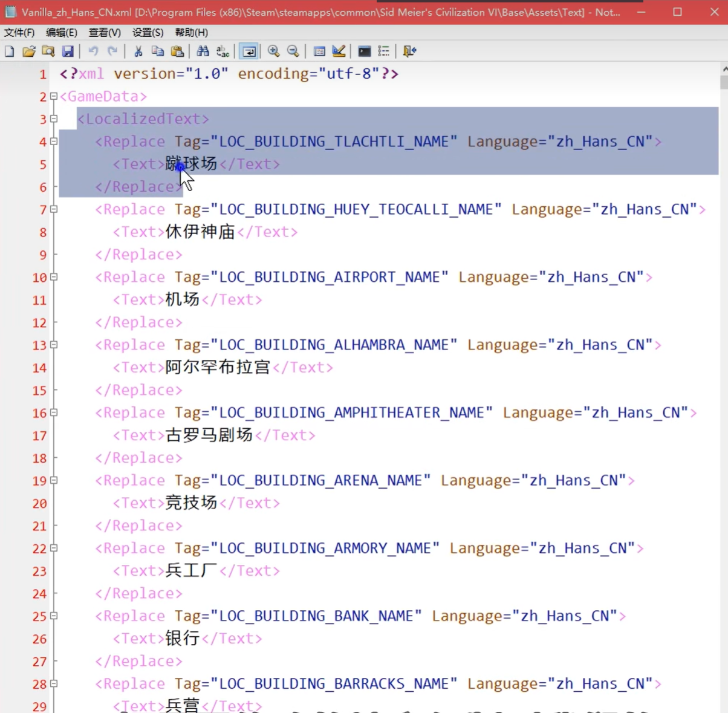Open the 查看(V) menu

pos(105,33)
